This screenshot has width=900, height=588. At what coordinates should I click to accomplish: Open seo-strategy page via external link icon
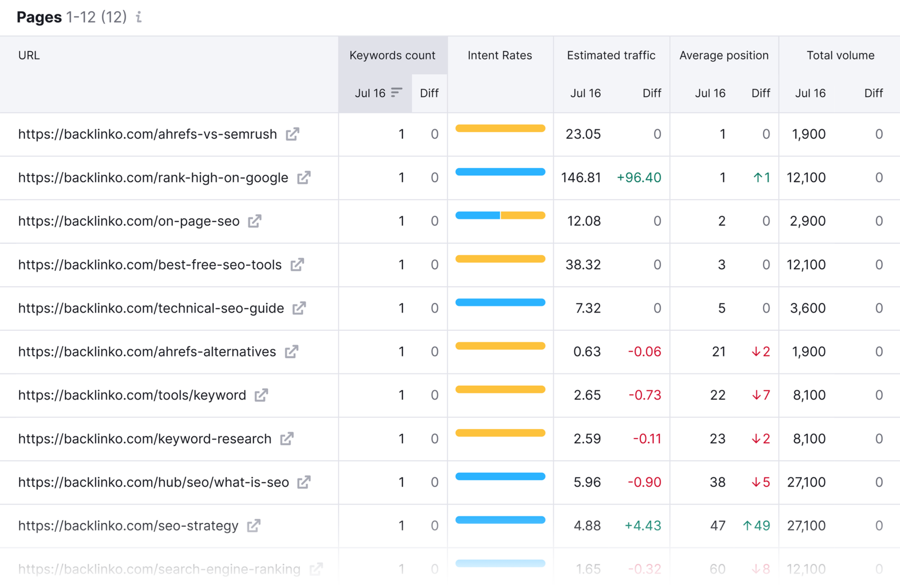tap(254, 526)
